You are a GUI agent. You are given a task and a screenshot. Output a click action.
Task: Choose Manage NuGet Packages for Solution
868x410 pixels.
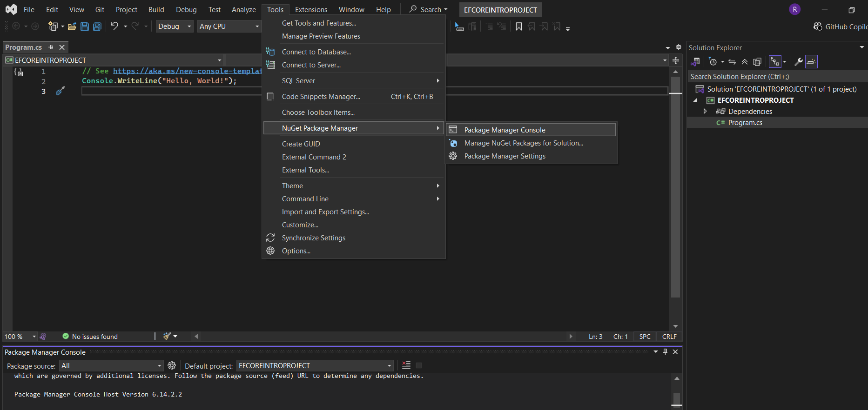coord(523,143)
